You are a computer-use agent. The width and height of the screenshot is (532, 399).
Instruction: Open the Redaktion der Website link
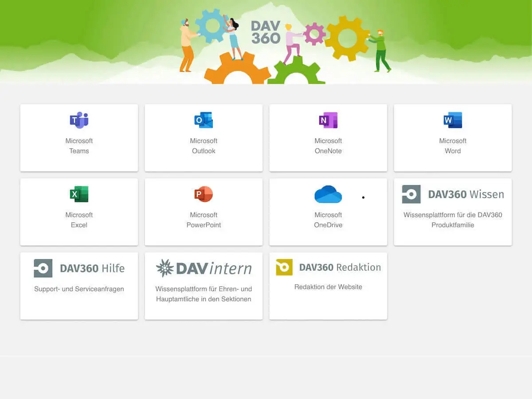click(x=328, y=287)
